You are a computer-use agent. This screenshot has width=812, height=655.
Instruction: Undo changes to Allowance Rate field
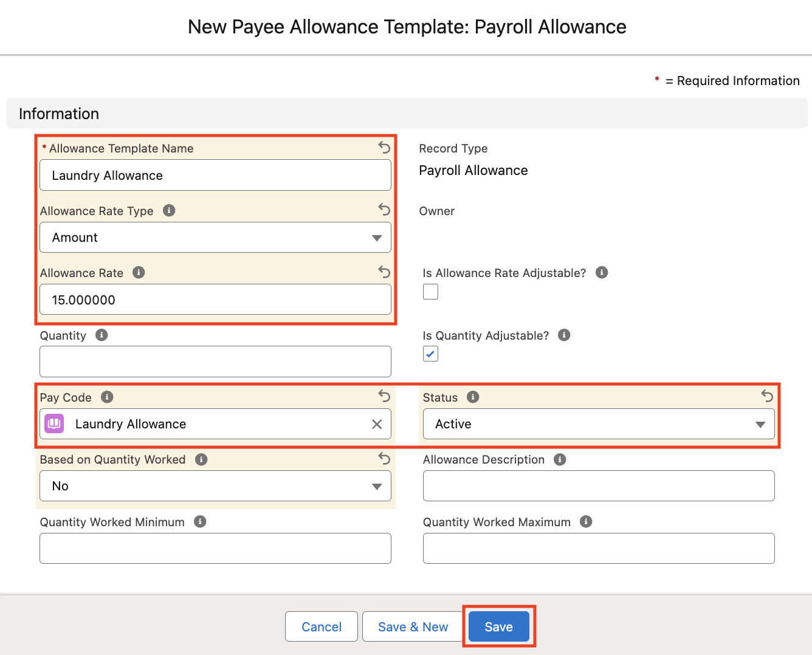click(384, 272)
